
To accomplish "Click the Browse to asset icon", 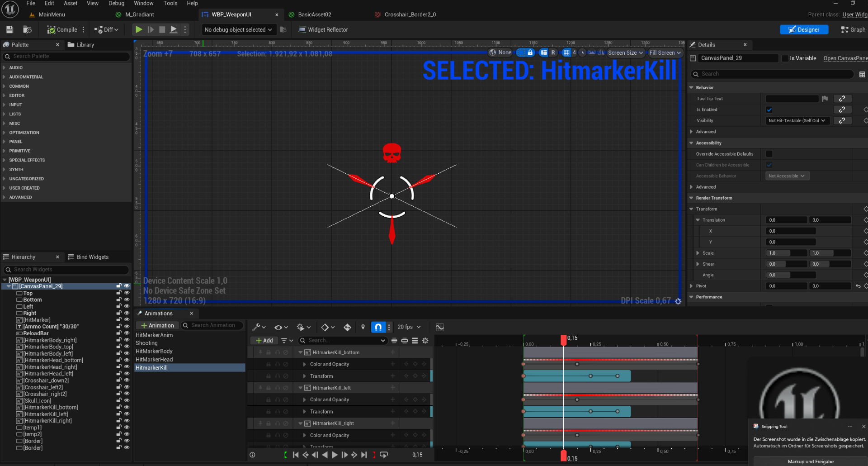I will pyautogui.click(x=27, y=30).
